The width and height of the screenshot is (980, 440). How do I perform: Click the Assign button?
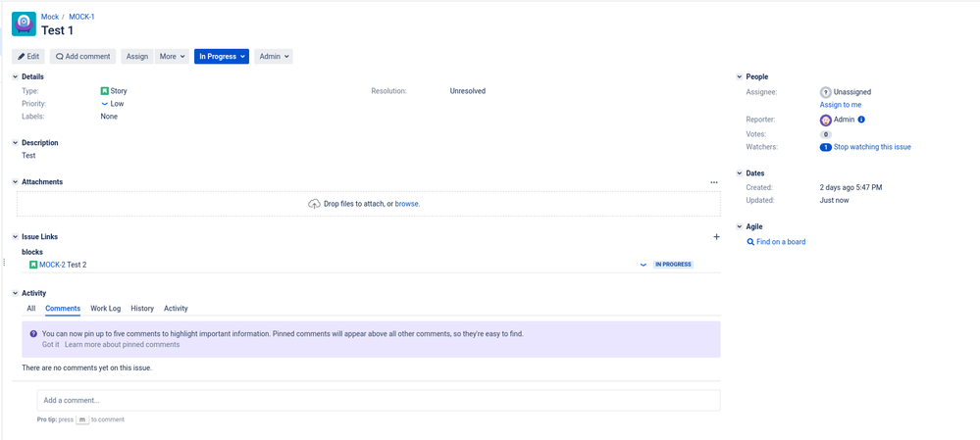click(137, 57)
